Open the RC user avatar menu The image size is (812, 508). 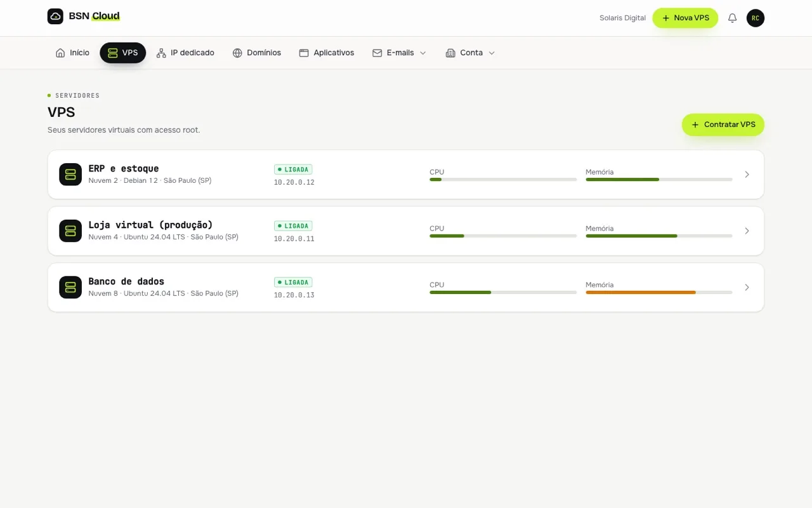click(x=756, y=18)
